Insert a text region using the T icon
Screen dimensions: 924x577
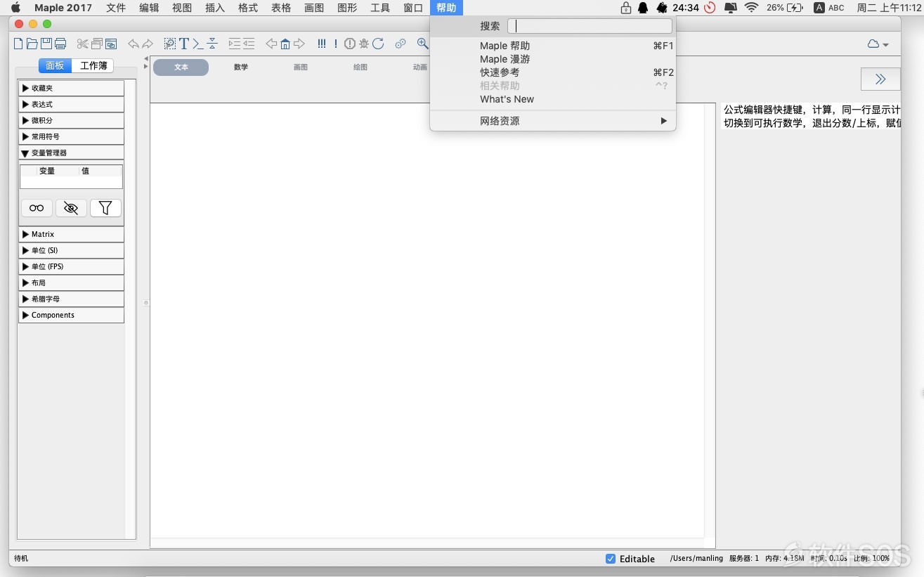[x=184, y=44]
